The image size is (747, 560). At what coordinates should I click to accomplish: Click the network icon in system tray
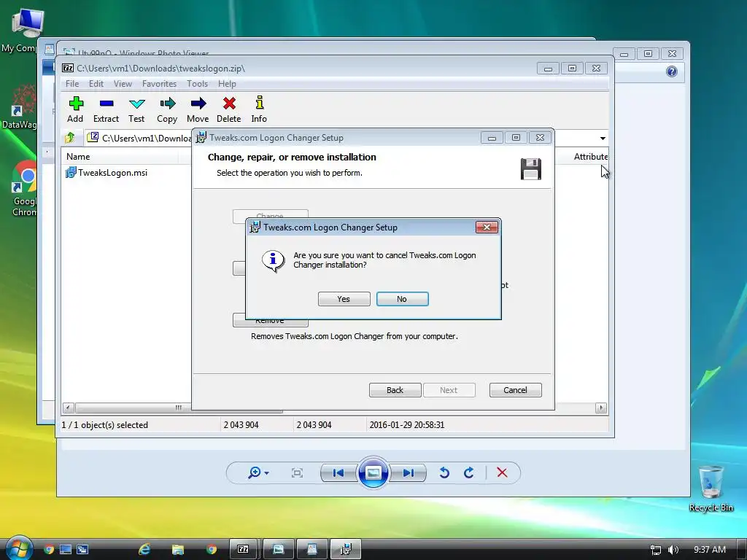click(656, 550)
